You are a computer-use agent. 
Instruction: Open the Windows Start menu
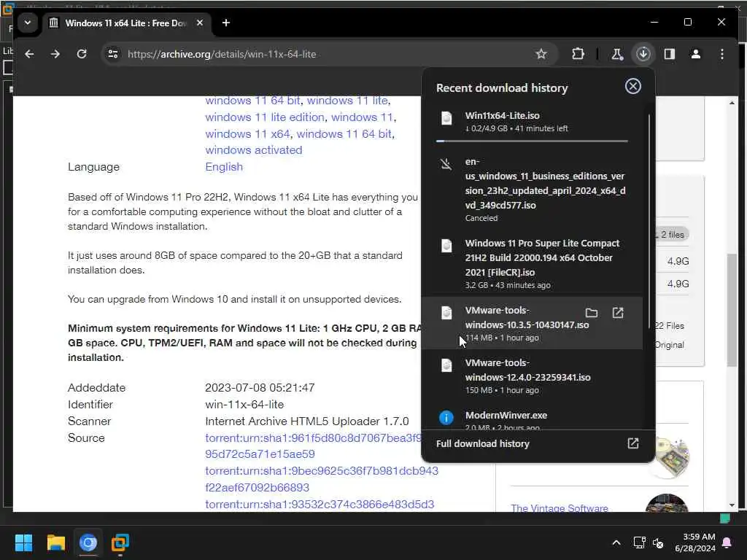(23, 542)
